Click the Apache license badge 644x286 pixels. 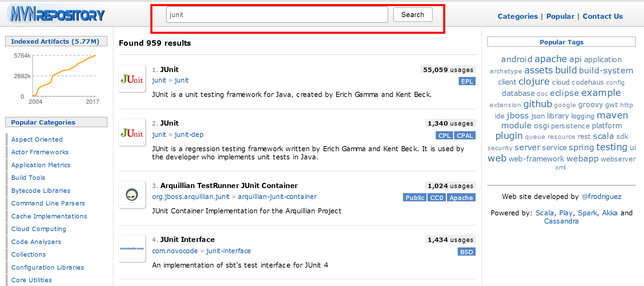[461, 198]
